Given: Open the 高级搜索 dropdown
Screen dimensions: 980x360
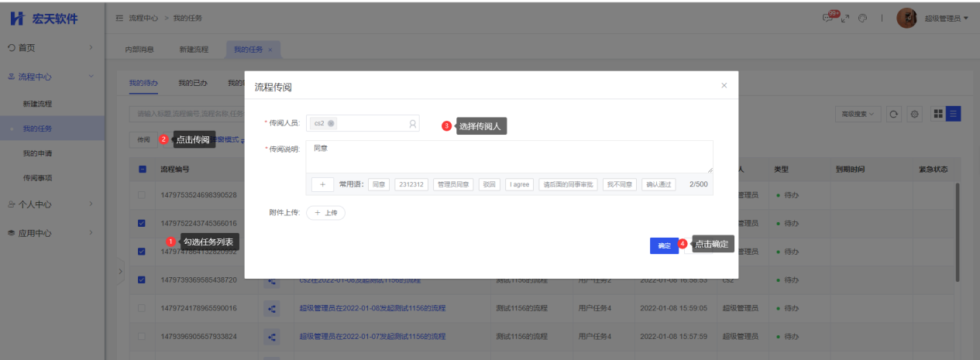Looking at the screenshot, I should (x=858, y=114).
